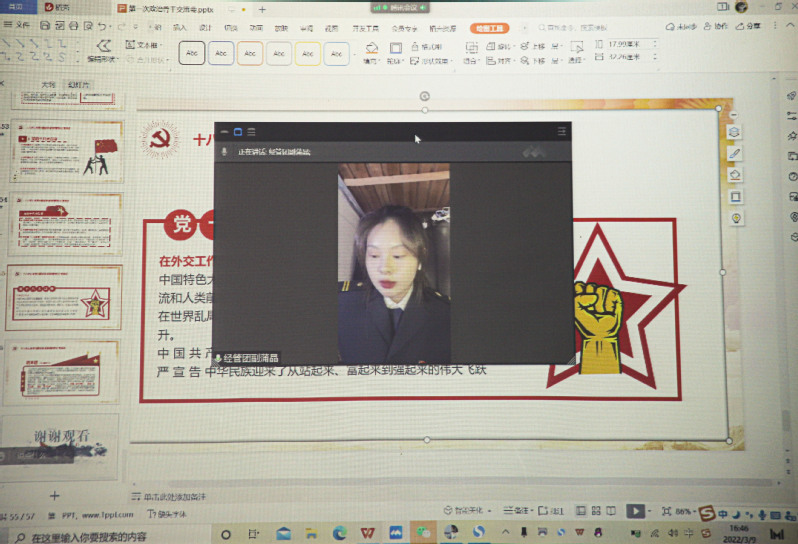Click the light bulb icon beside slide
The height and width of the screenshot is (544, 798).
[735, 218]
